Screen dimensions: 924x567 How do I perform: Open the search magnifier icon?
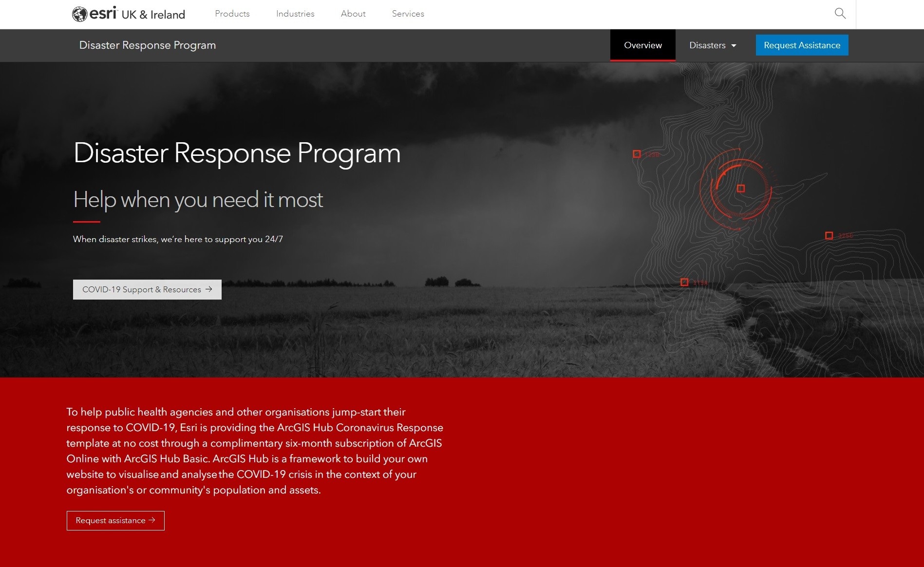[840, 14]
